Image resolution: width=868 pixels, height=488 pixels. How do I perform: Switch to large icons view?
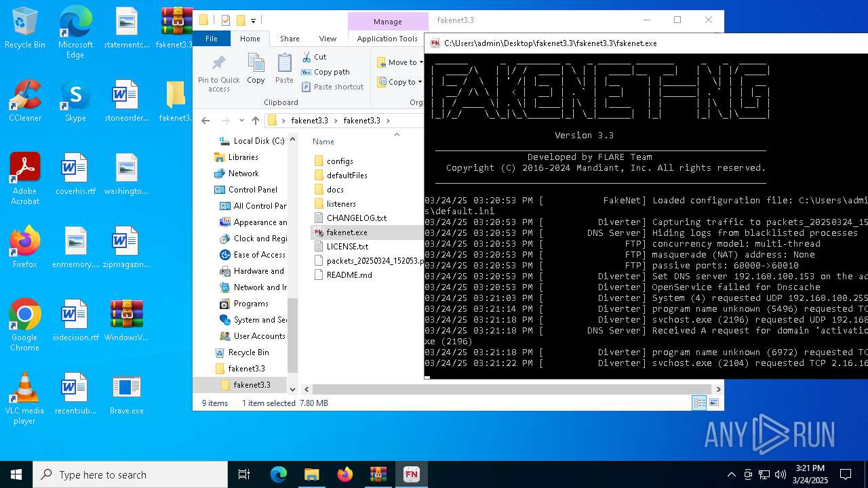[x=713, y=403]
